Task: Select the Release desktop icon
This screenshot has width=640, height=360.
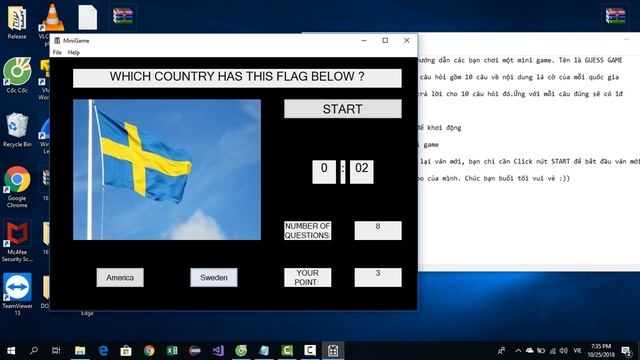Action: coord(17,22)
